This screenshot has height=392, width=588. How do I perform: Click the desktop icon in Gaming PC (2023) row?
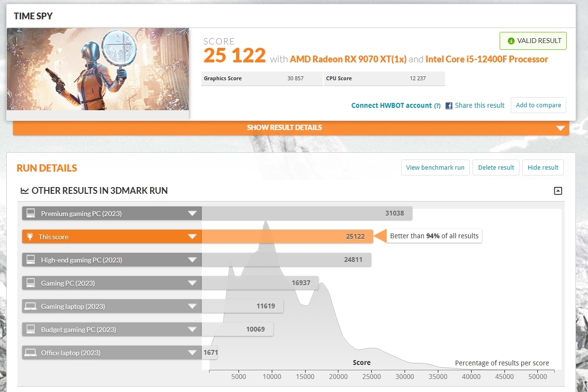pyautogui.click(x=31, y=283)
